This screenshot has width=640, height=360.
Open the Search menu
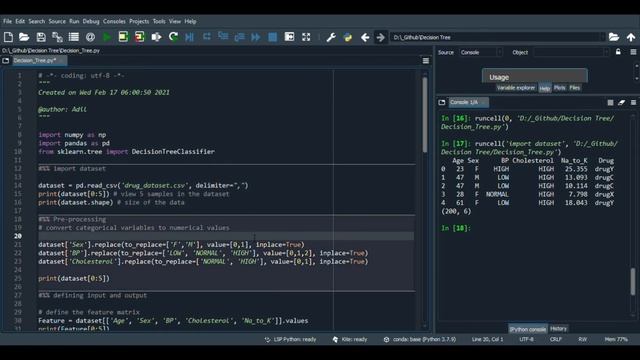tap(36, 21)
